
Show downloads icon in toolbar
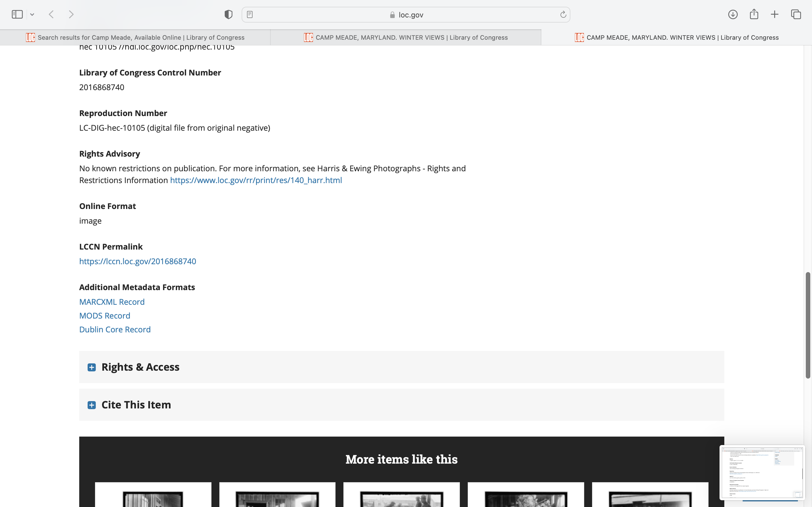coord(732,14)
